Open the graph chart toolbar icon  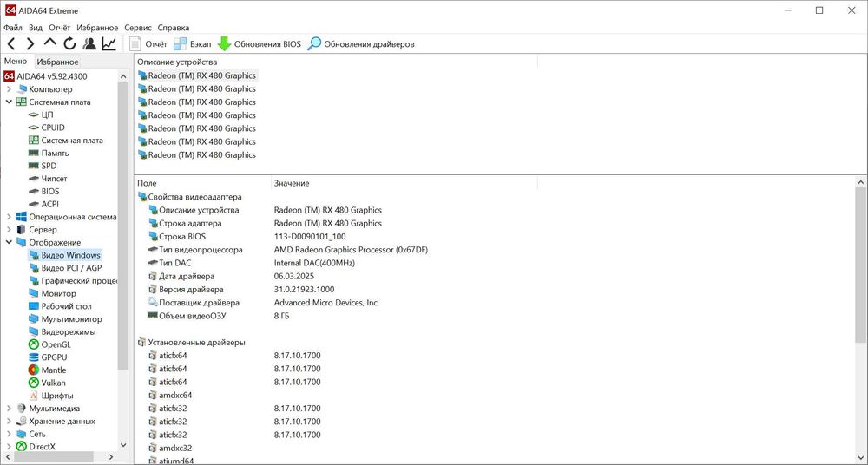tap(109, 43)
